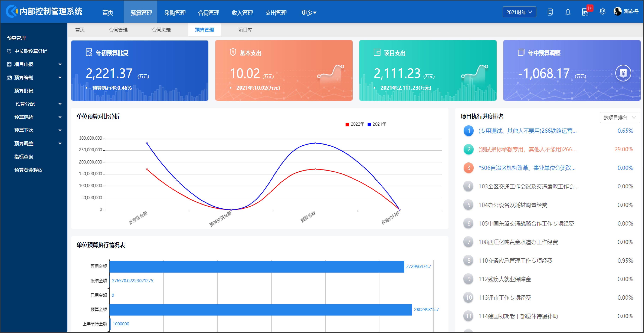Click the system logo icon in header
Screen dimensions: 644x333
click(12, 11)
